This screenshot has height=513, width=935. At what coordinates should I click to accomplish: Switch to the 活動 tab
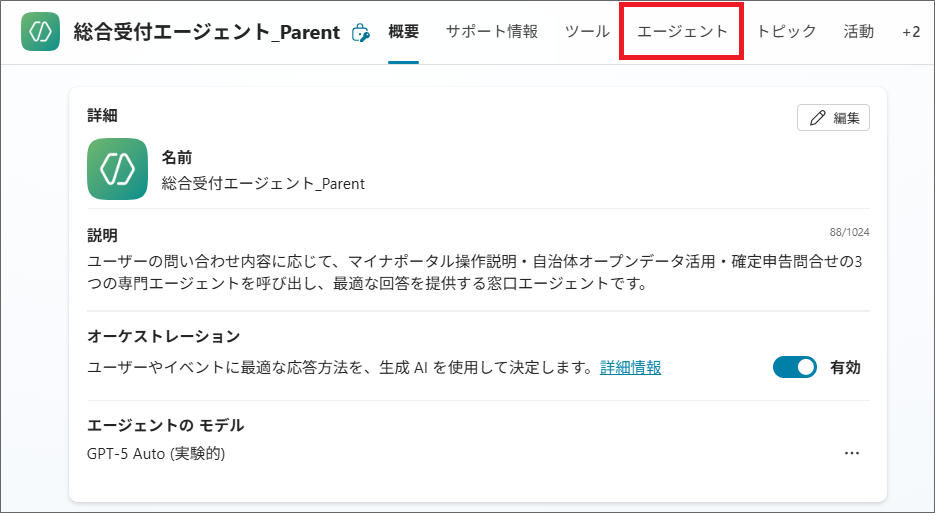[x=858, y=32]
